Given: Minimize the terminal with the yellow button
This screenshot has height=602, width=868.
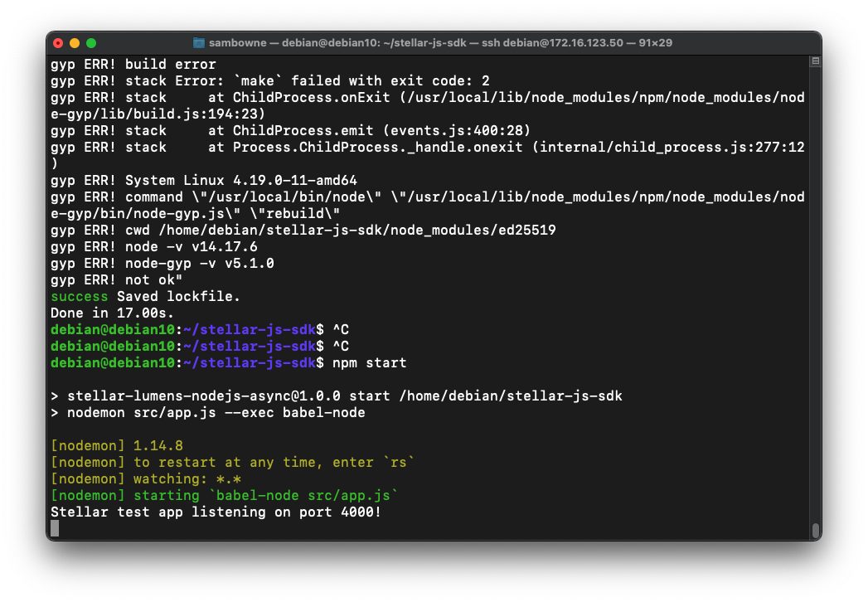Looking at the screenshot, I should click(75, 43).
